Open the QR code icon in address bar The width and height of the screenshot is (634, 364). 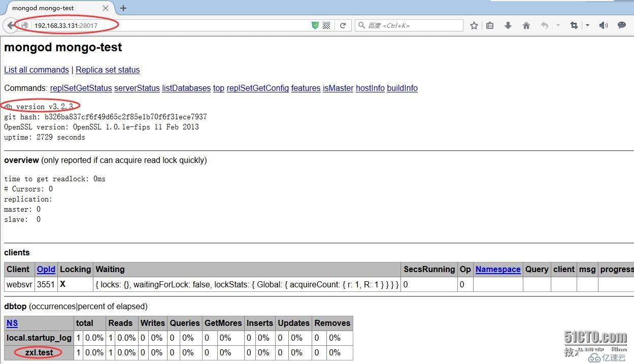(x=326, y=25)
